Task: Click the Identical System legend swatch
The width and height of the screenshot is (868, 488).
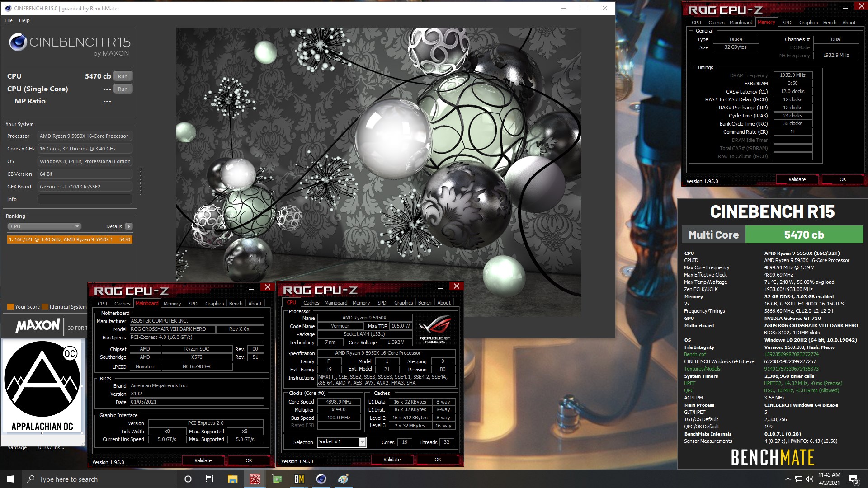Action: (x=45, y=307)
